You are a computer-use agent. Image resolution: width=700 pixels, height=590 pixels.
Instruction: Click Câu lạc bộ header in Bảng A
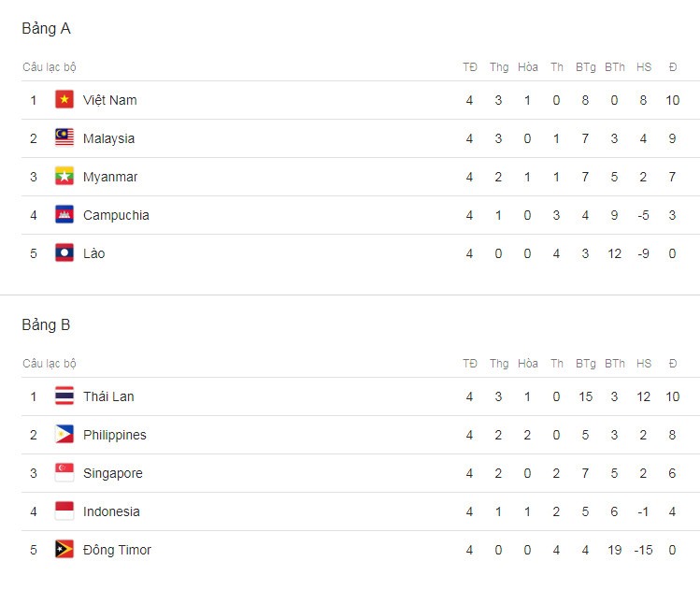tap(50, 67)
